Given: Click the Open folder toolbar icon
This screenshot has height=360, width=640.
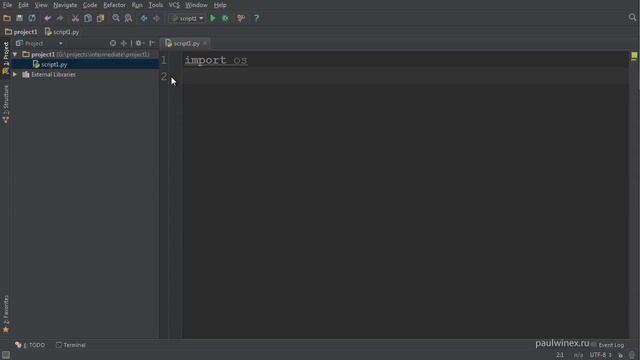Looking at the screenshot, I should (7, 18).
